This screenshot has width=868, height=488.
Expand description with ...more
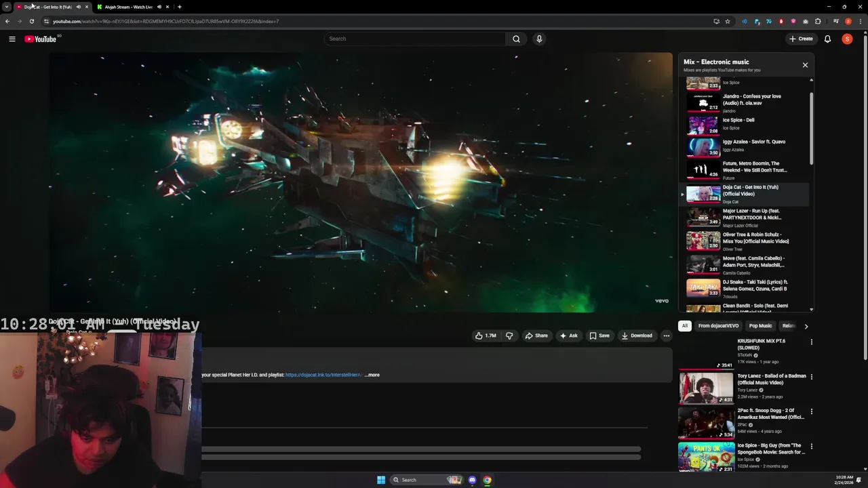[372, 375]
